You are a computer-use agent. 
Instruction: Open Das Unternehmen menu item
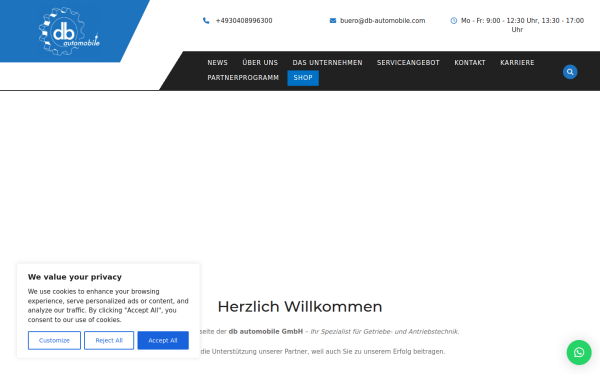click(x=327, y=63)
